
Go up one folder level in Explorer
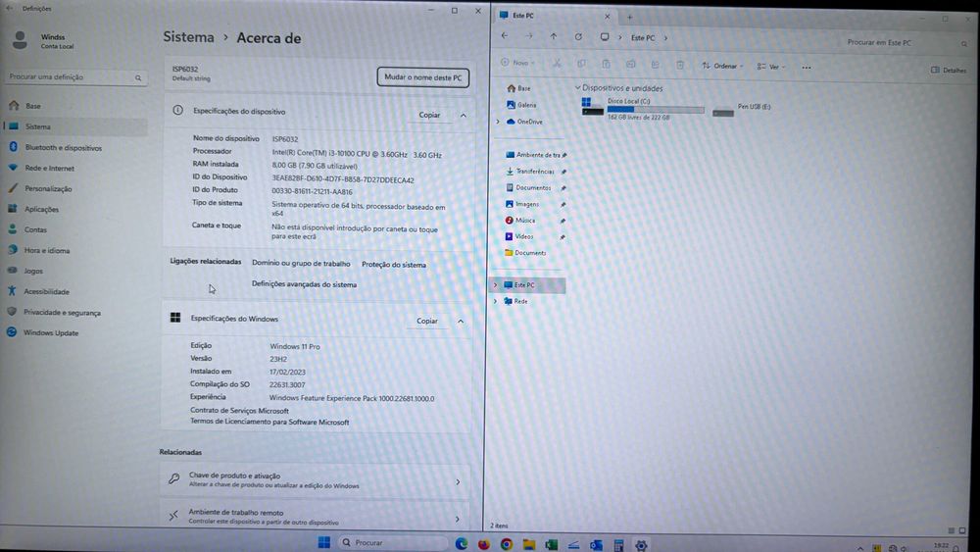pyautogui.click(x=553, y=37)
